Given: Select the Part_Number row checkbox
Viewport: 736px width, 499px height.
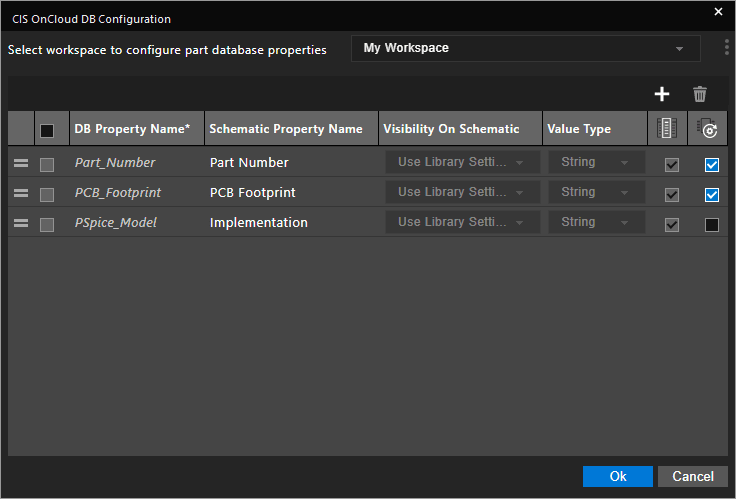Looking at the screenshot, I should (47, 165).
